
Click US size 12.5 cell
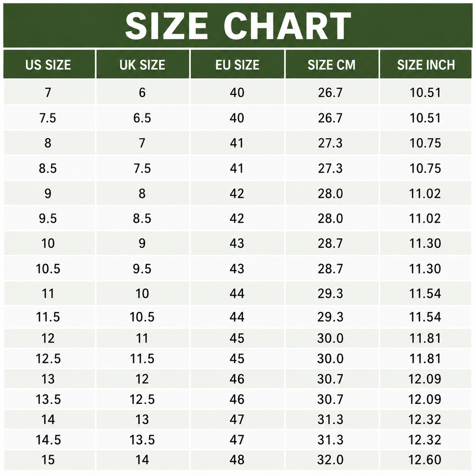point(49,358)
